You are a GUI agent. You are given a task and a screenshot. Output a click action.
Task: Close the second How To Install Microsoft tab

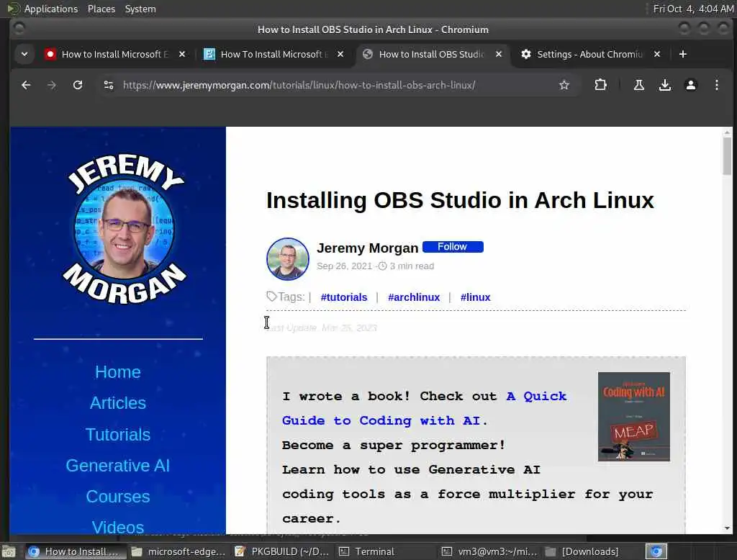point(340,54)
